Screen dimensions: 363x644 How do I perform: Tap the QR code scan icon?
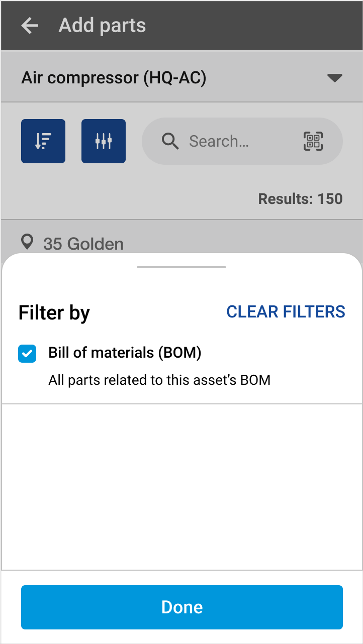tap(313, 141)
